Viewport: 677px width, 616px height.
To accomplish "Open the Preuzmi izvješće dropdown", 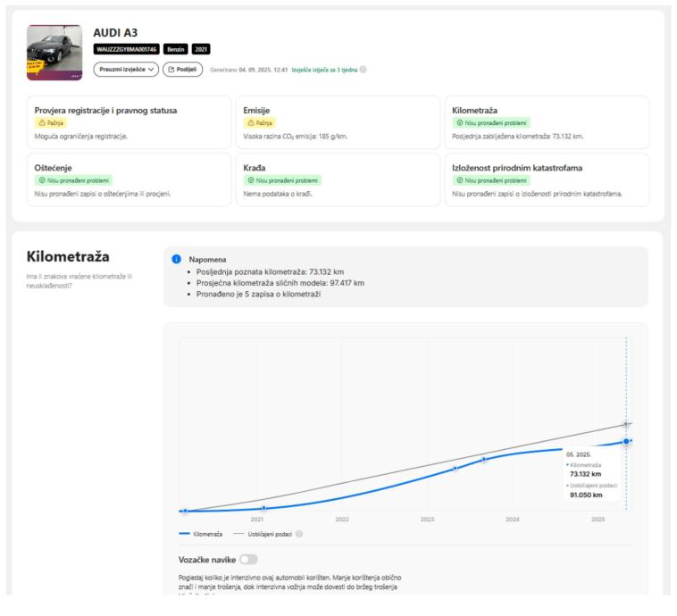I will pyautogui.click(x=126, y=70).
